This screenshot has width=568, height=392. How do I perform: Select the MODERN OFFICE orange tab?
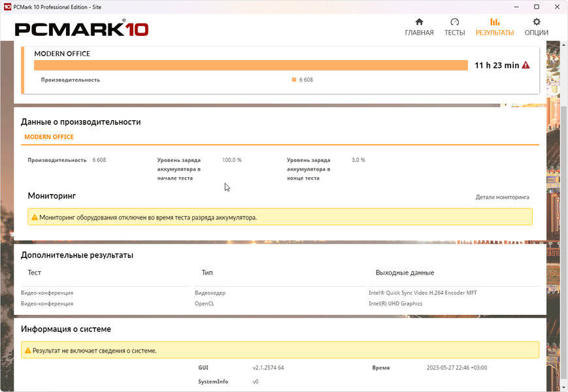(49, 137)
